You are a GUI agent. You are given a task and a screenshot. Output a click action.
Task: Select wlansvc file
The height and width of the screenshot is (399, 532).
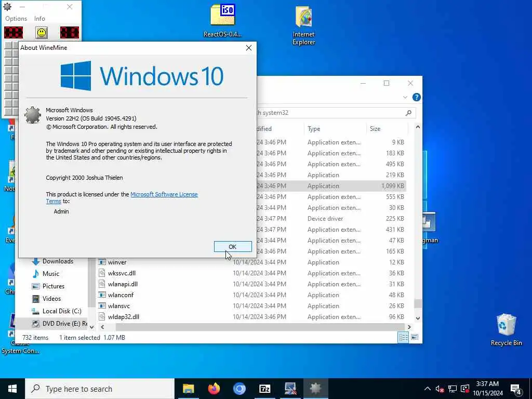coord(119,305)
